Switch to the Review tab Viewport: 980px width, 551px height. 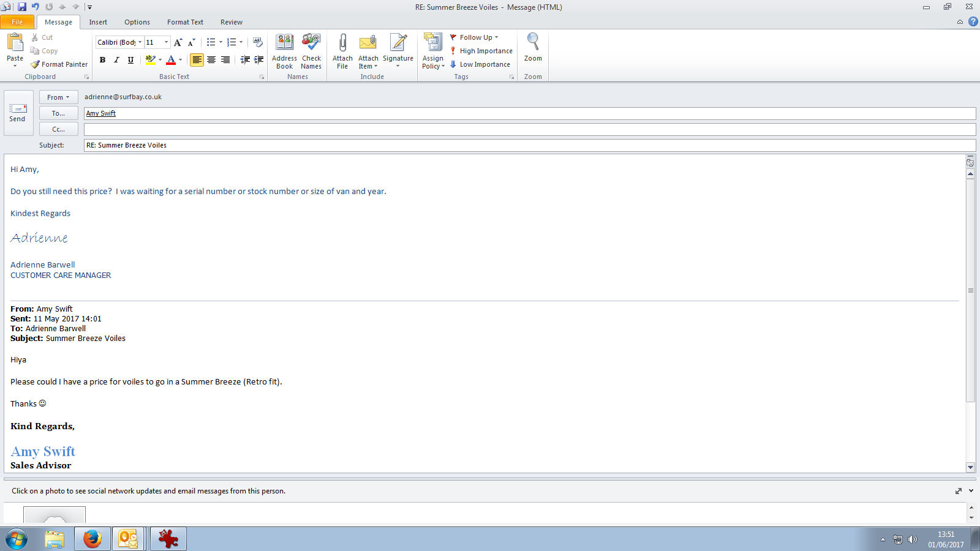click(x=232, y=22)
